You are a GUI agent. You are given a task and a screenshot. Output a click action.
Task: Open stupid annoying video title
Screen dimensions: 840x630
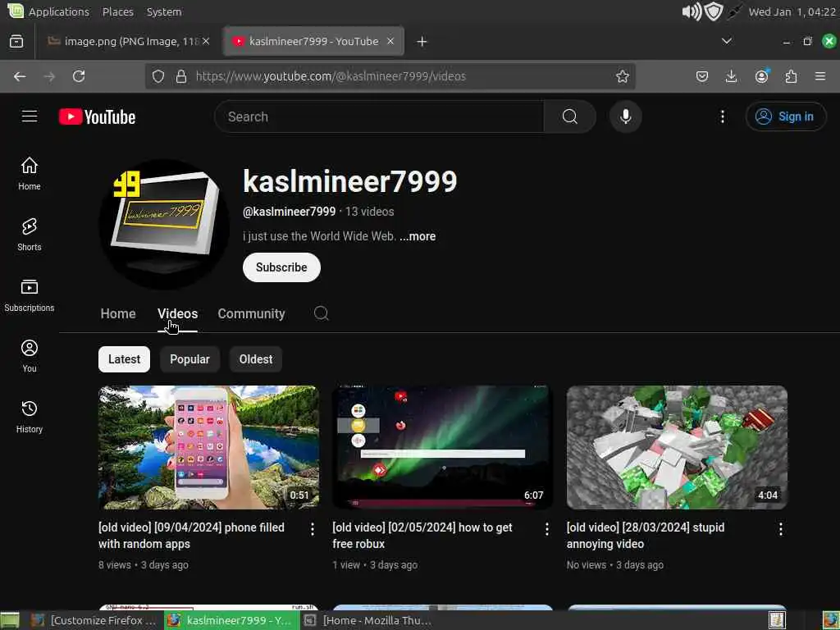pos(646,536)
